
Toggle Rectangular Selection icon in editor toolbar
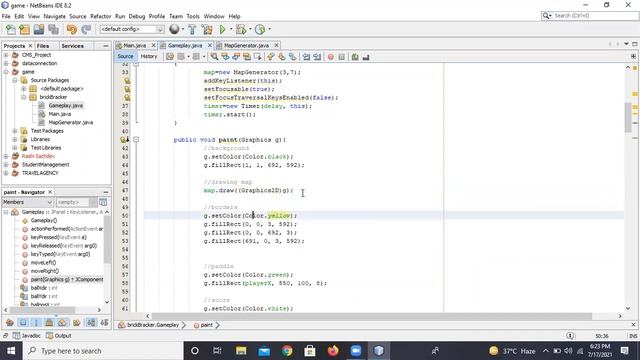tap(258, 57)
